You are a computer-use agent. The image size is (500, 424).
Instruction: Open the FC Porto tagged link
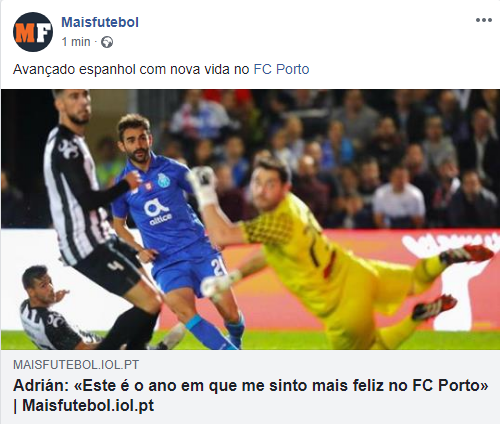[281, 69]
